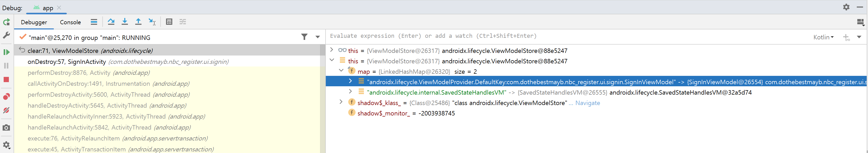The image size is (868, 153).
Task: Click the threads/frames layout lines icon
Action: [x=94, y=22]
